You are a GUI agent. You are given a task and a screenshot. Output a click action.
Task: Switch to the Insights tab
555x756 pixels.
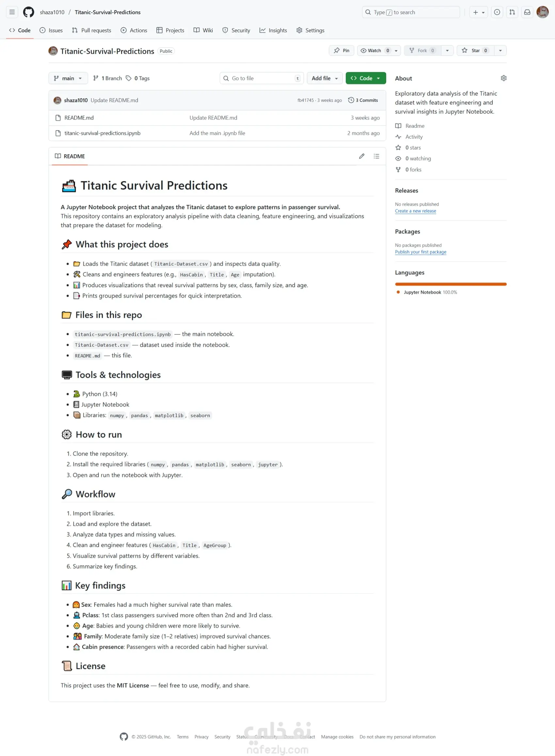pyautogui.click(x=273, y=30)
